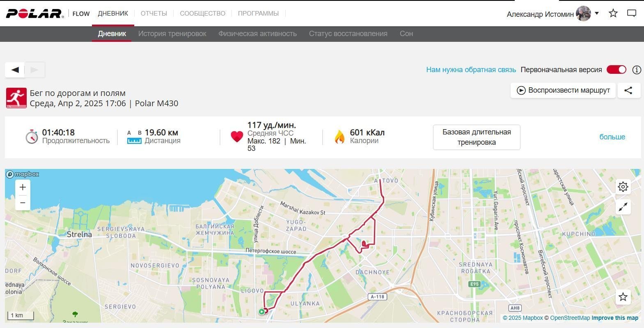Click Базовая длительная тренировка button

pos(477,137)
